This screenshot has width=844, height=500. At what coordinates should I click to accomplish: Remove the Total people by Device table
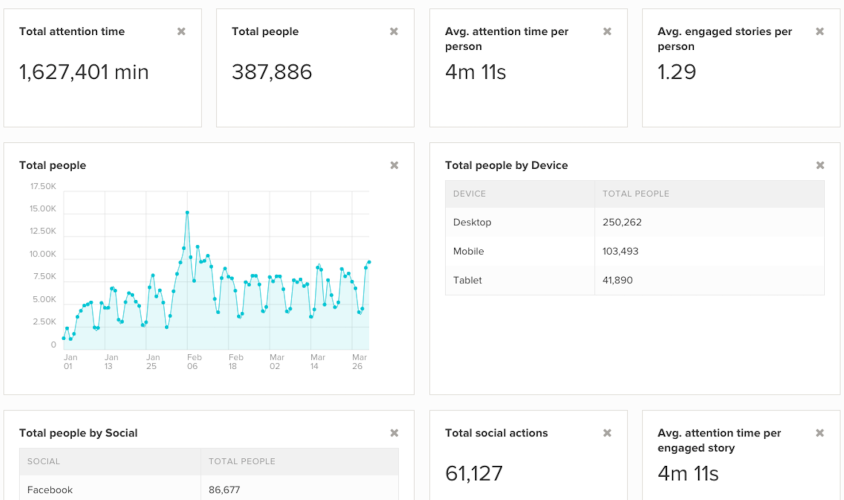(820, 166)
